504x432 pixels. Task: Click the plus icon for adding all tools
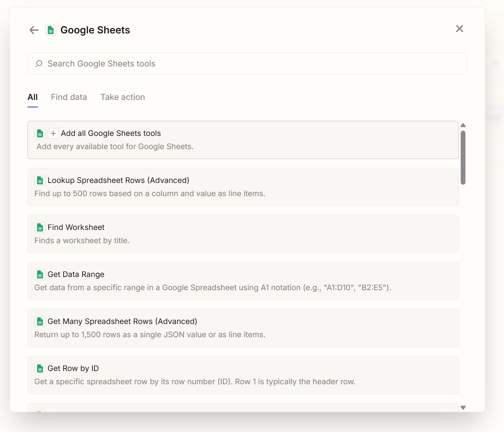(53, 133)
